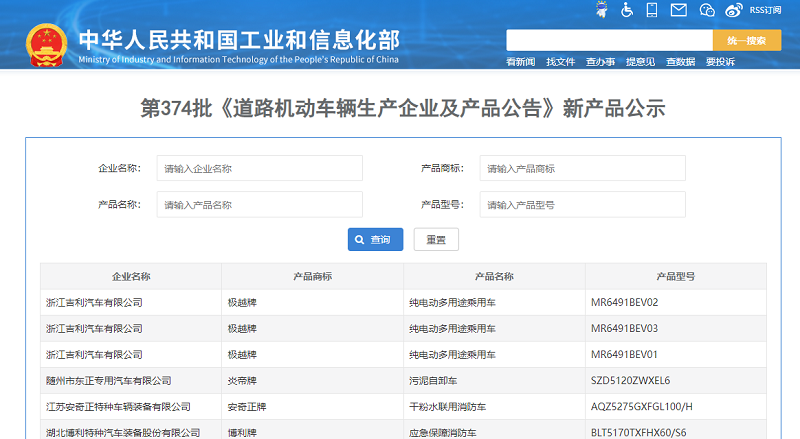Open the wheelchair accessibility icon
Image resolution: width=800 pixels, height=439 pixels.
click(627, 10)
